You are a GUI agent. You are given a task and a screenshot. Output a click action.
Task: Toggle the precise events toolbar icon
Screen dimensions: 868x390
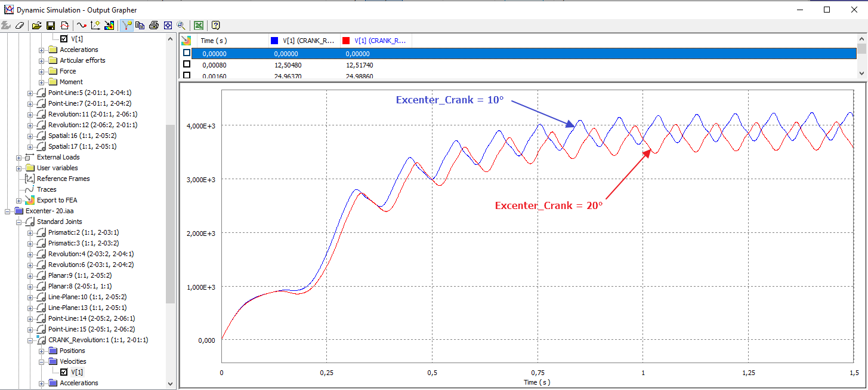point(126,26)
